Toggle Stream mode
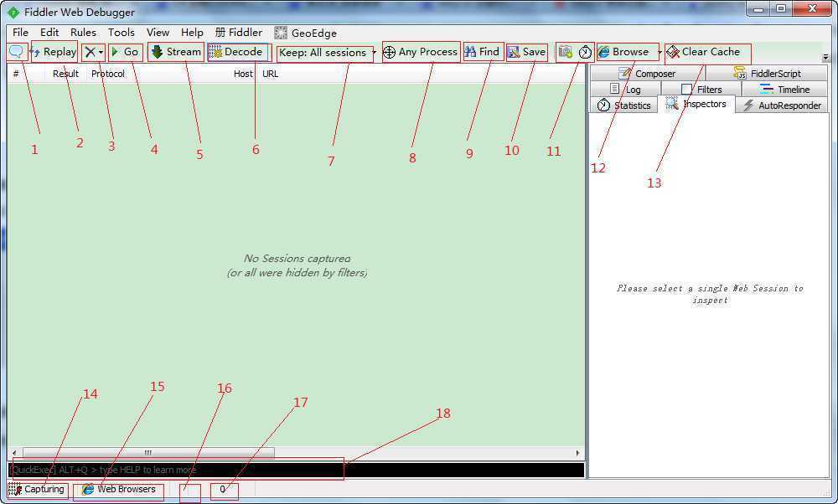838x504 pixels. [x=176, y=52]
